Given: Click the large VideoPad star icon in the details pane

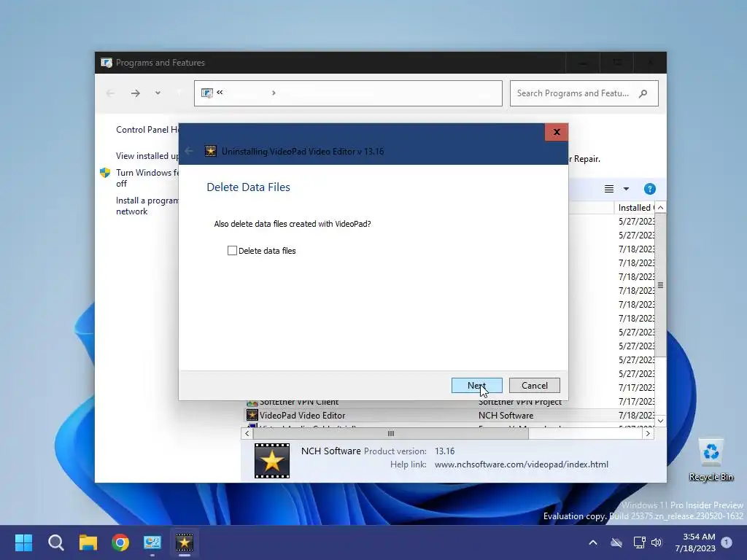Looking at the screenshot, I should 272,461.
